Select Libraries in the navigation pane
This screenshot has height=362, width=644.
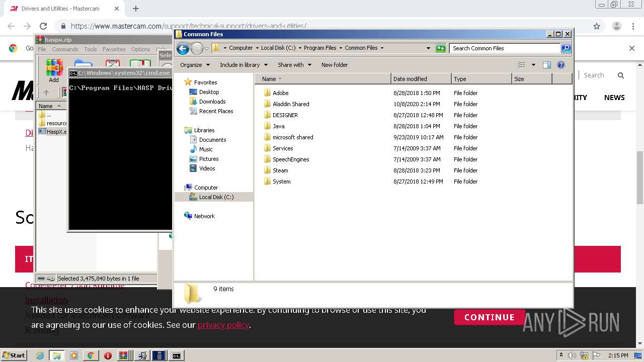(204, 130)
